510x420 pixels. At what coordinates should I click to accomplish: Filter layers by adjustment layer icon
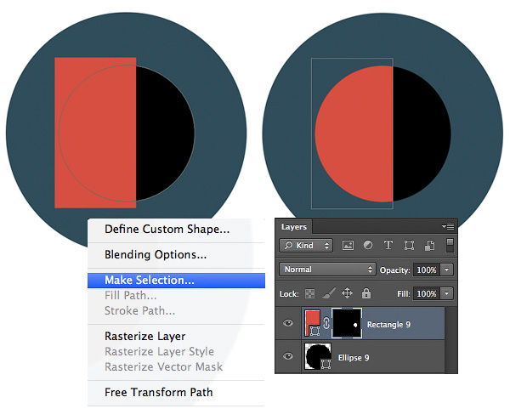click(x=368, y=245)
